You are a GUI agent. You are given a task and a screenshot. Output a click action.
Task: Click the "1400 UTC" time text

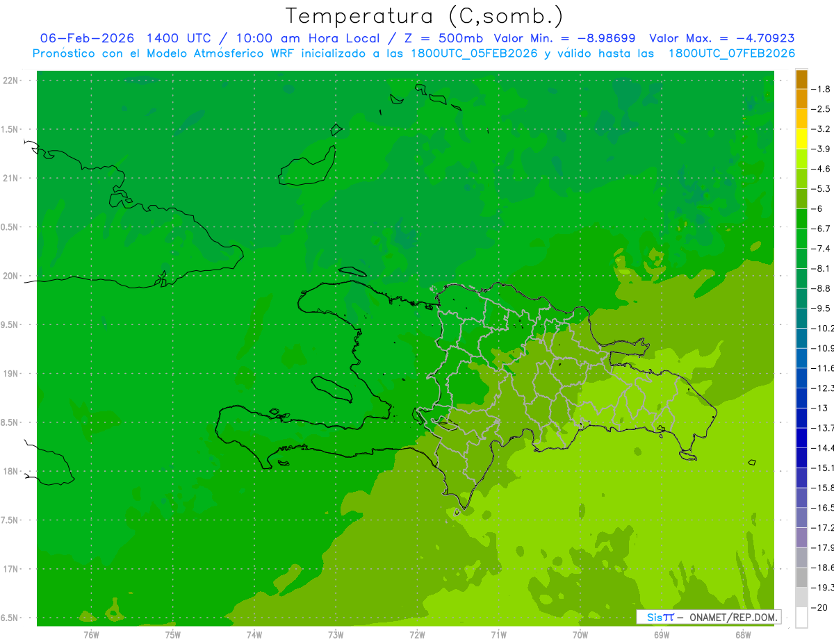point(178,38)
